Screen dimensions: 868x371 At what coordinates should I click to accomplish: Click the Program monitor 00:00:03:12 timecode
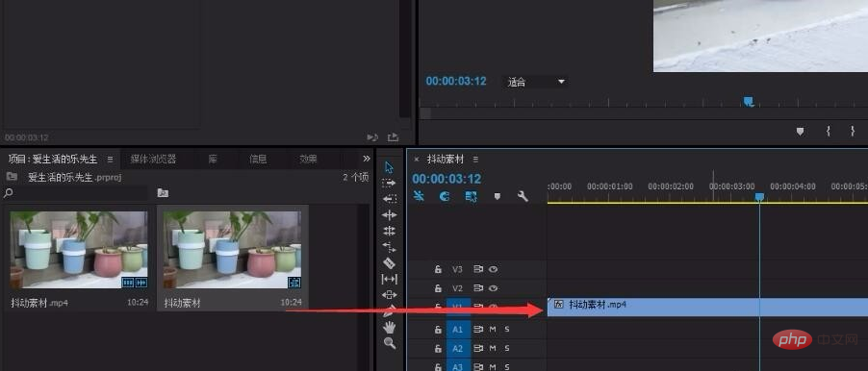coord(456,82)
